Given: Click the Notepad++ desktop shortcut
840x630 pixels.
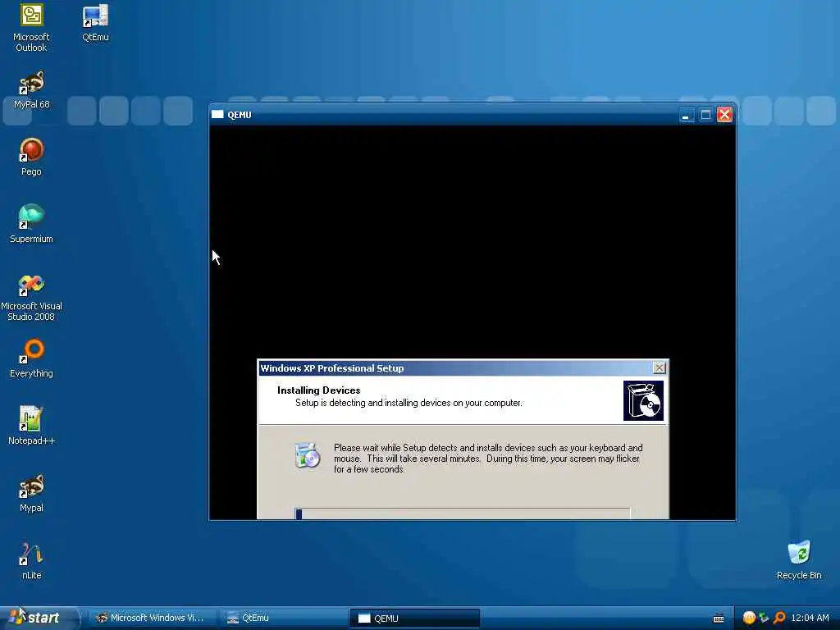Looking at the screenshot, I should (31, 426).
